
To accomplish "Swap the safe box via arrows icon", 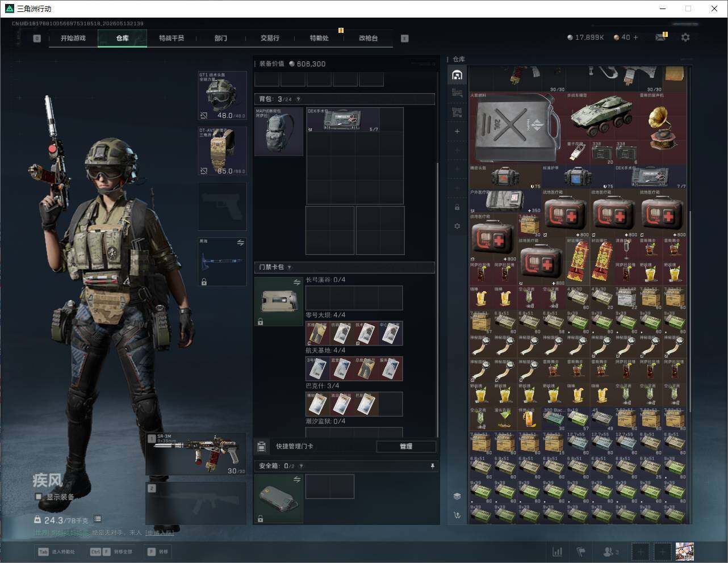I will click(297, 480).
